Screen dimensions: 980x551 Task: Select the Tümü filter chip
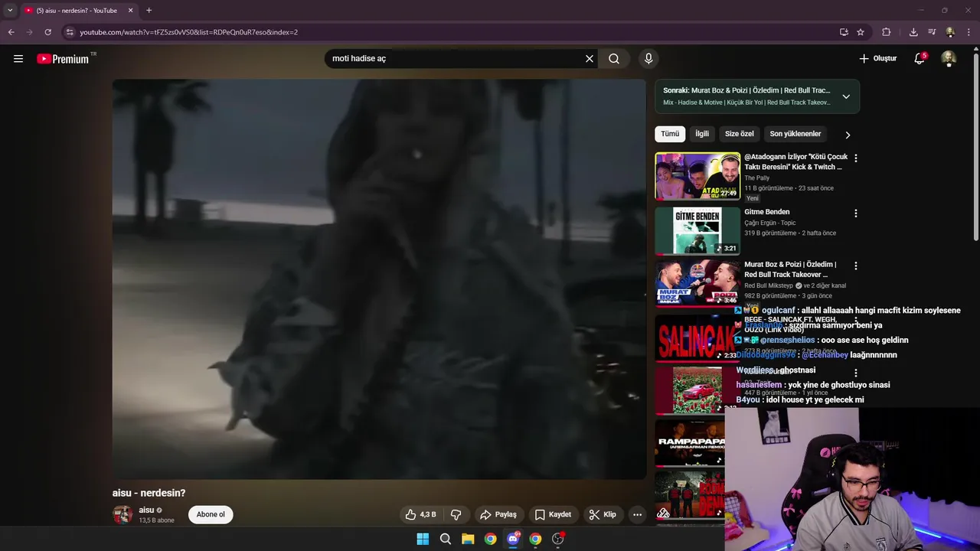coord(670,134)
